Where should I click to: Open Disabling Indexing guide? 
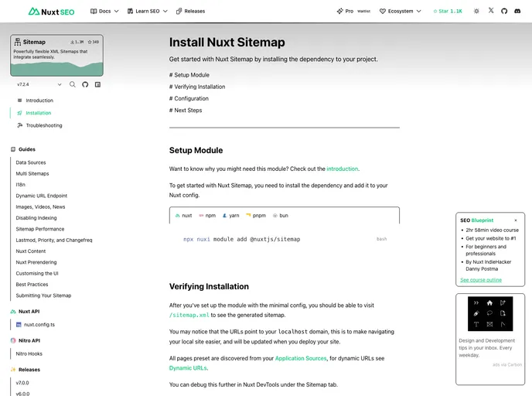[36, 218]
